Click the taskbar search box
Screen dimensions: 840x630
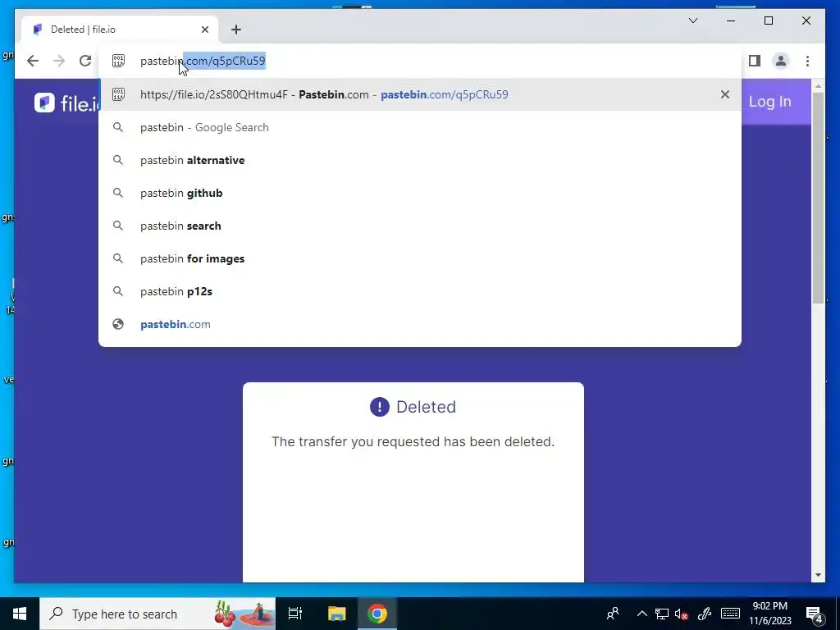(157, 614)
